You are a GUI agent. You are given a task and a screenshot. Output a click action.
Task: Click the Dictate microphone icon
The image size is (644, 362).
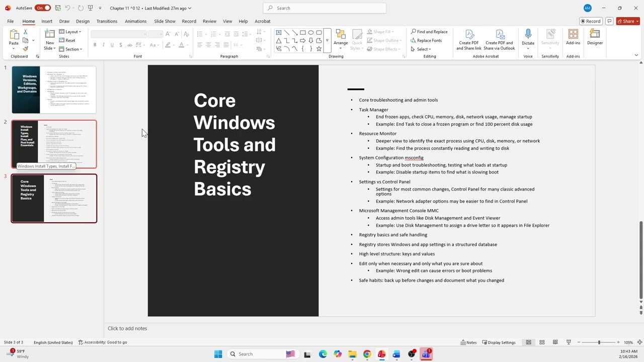coord(528,34)
